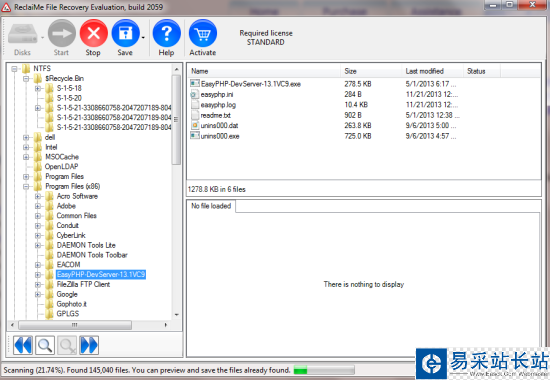Select the highlighted EasyPHP-DevServer-13.1VC9 folder

101,274
